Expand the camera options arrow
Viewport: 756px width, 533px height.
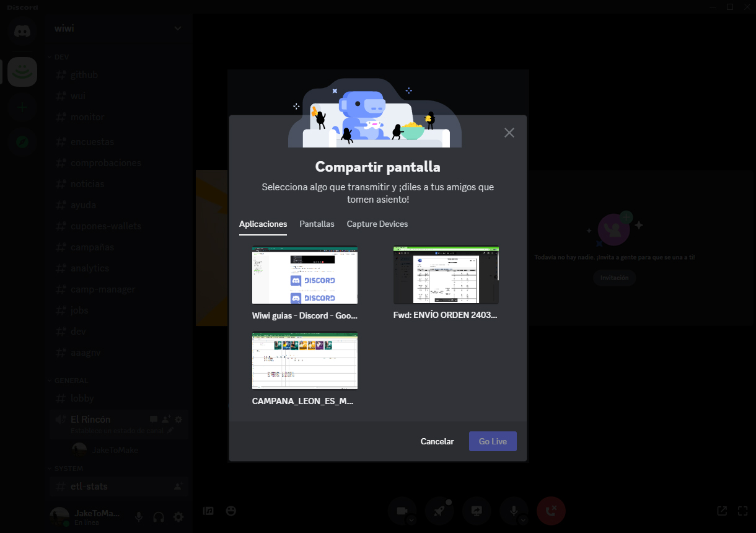411,521
